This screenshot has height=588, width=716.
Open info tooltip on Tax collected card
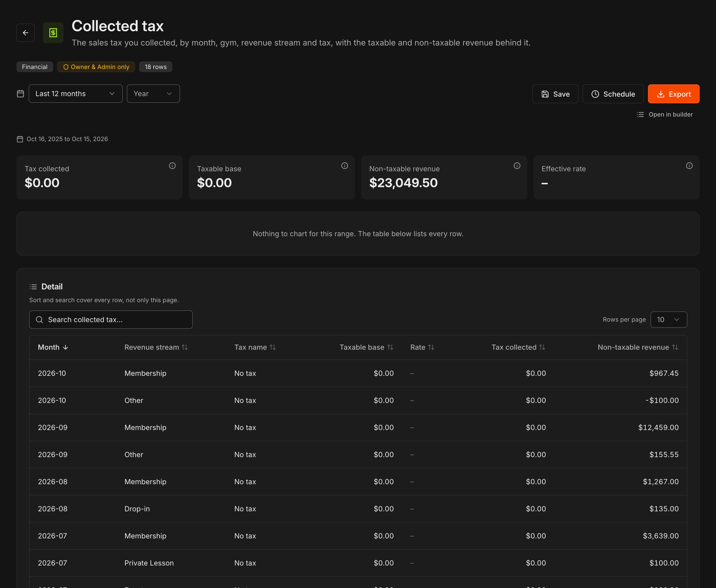click(x=172, y=166)
